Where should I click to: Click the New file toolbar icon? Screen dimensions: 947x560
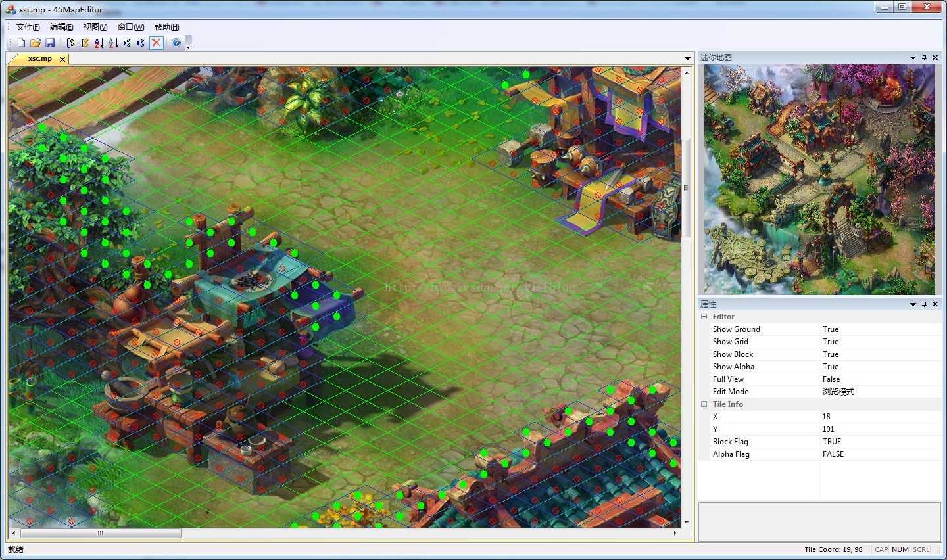(21, 43)
